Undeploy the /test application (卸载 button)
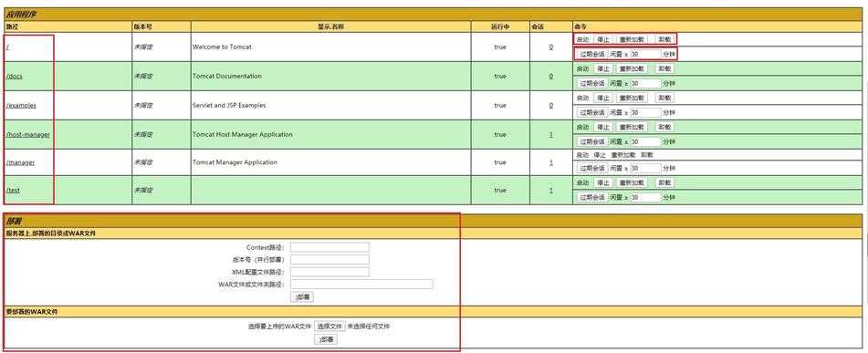 (x=664, y=182)
